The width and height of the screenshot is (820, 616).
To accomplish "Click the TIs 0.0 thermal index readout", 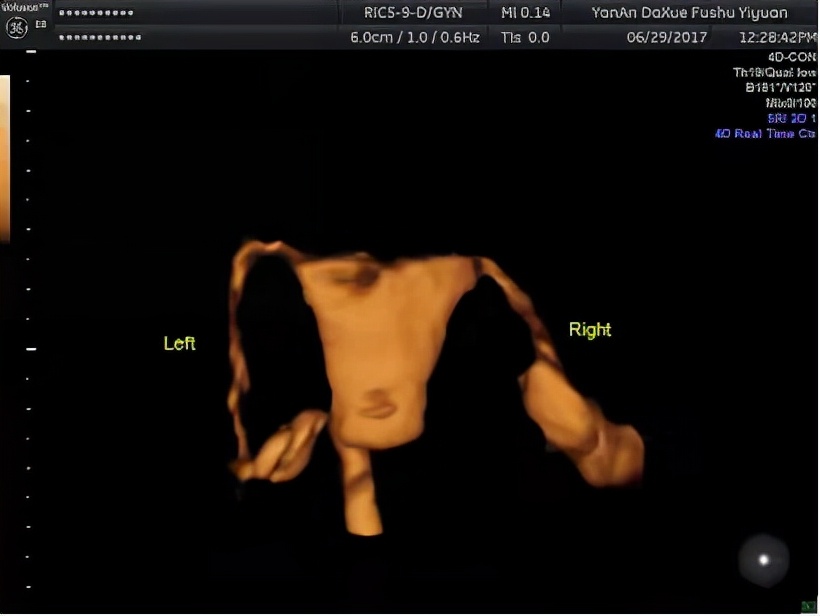I will [x=525, y=37].
